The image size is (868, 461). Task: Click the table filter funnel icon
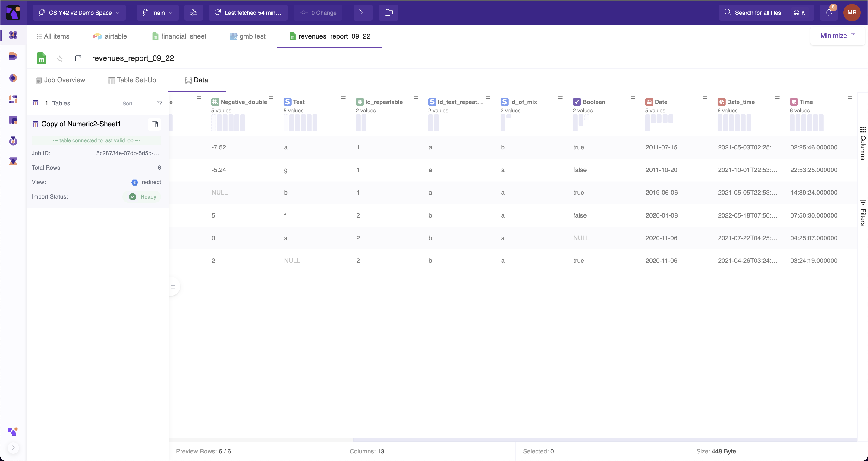tap(160, 103)
